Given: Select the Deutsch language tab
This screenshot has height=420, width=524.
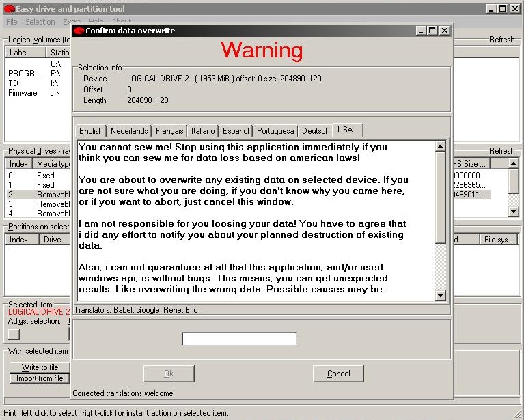Looking at the screenshot, I should (315, 131).
